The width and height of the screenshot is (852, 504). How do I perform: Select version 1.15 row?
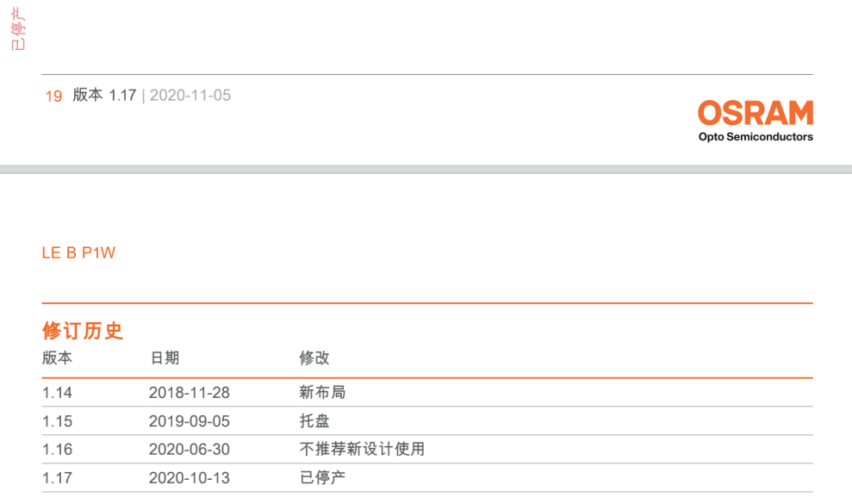click(x=427, y=420)
